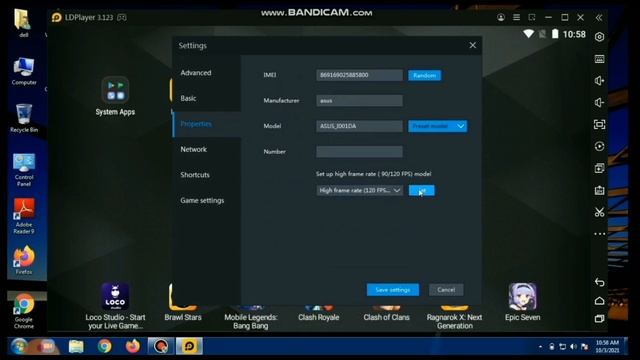Focus the Manufacturer input field

pyautogui.click(x=359, y=100)
